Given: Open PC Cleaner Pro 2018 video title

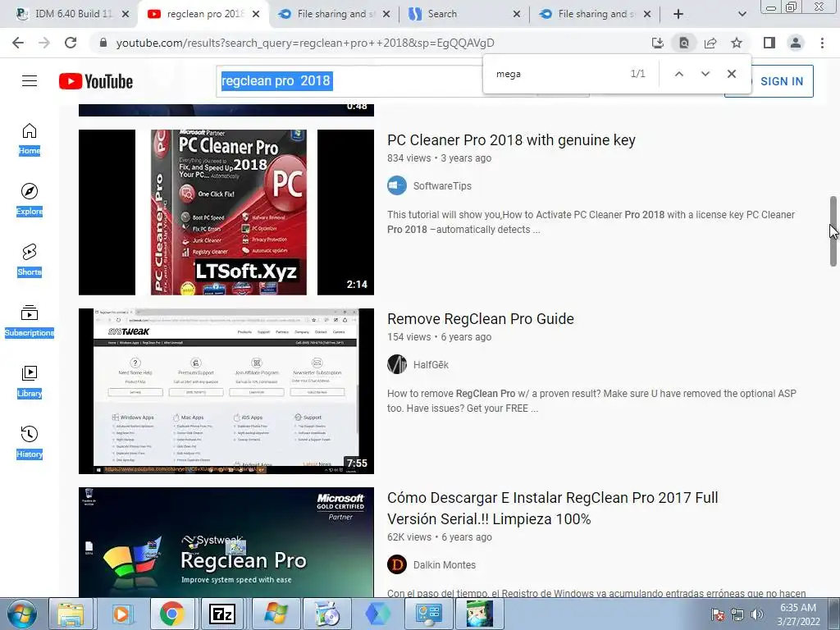Looking at the screenshot, I should click(x=511, y=139).
